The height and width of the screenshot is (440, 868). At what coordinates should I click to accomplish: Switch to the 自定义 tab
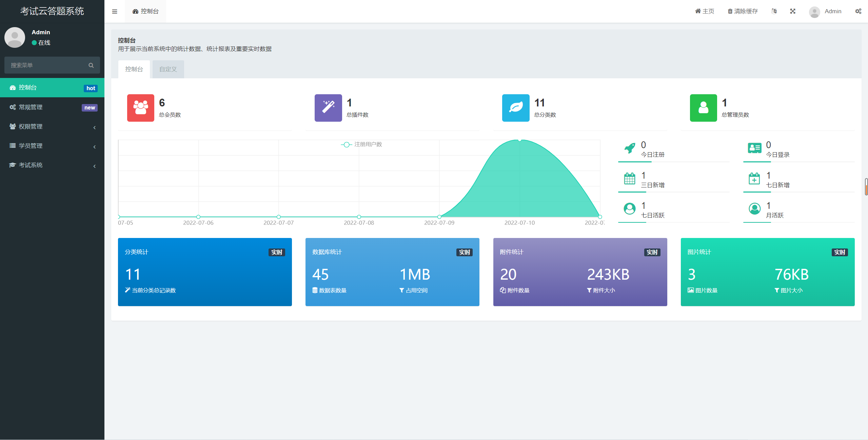tap(168, 69)
